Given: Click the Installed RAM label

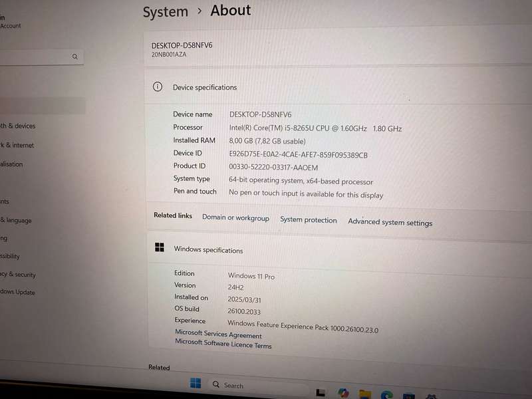Looking at the screenshot, I should click(x=194, y=140).
